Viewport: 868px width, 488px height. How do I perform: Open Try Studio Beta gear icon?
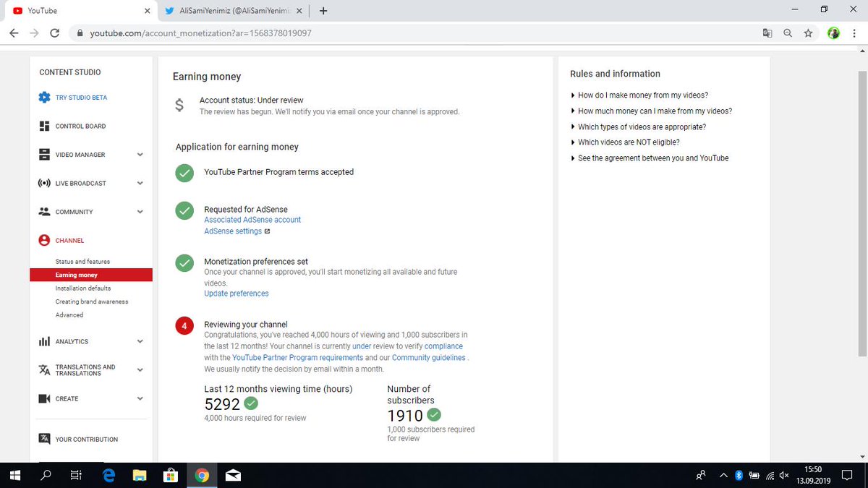44,98
